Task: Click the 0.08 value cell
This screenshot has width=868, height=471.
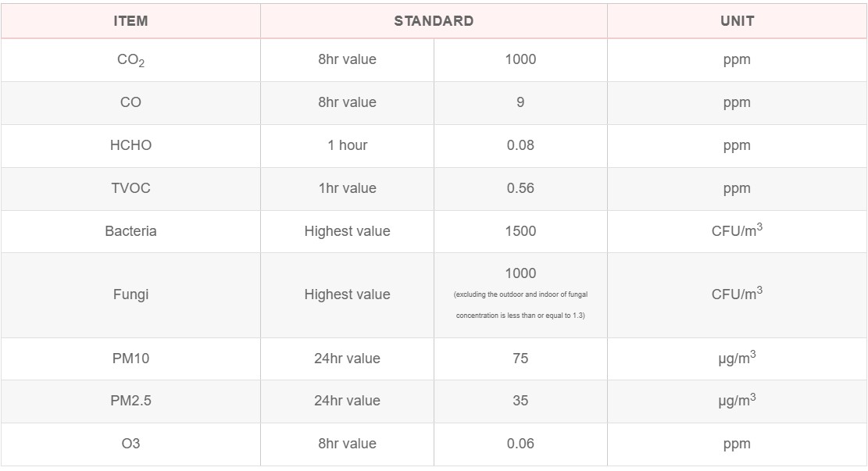Action: coord(520,145)
